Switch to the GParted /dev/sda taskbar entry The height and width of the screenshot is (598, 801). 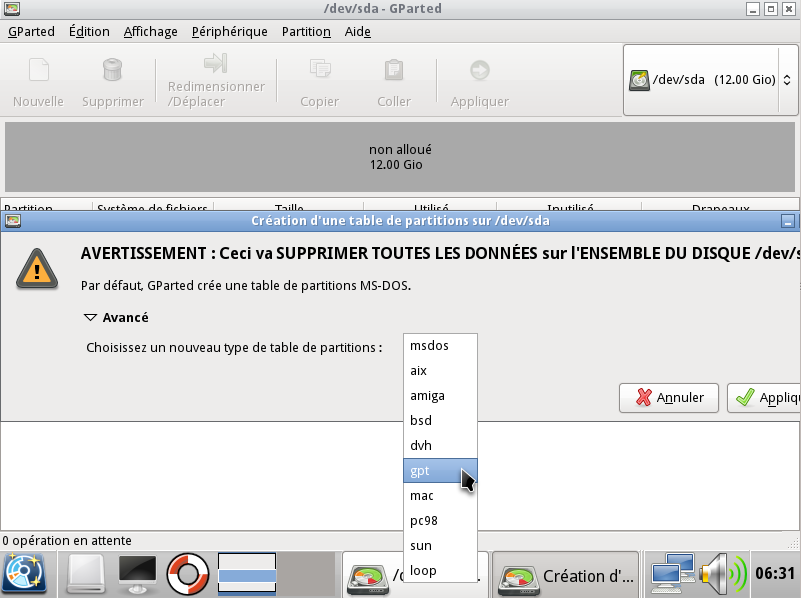(x=374, y=576)
